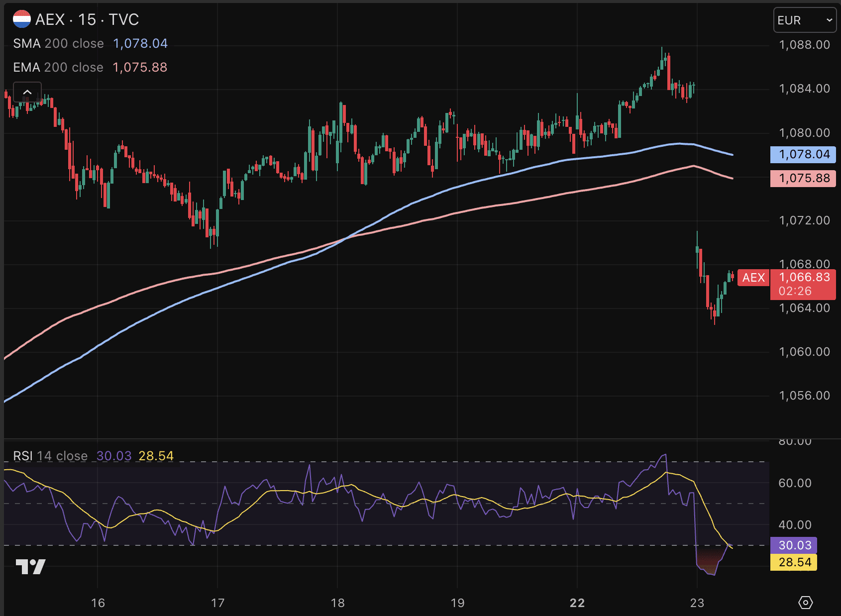
Task: Click price scale label 1,080.00
Action: [x=805, y=133]
